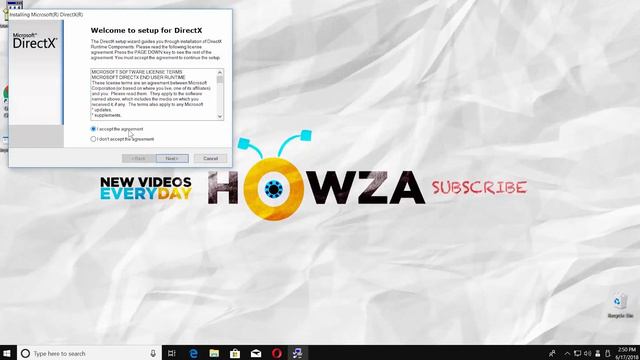Open Microsoft Store from the taskbar
640x360 pixels.
(235, 353)
